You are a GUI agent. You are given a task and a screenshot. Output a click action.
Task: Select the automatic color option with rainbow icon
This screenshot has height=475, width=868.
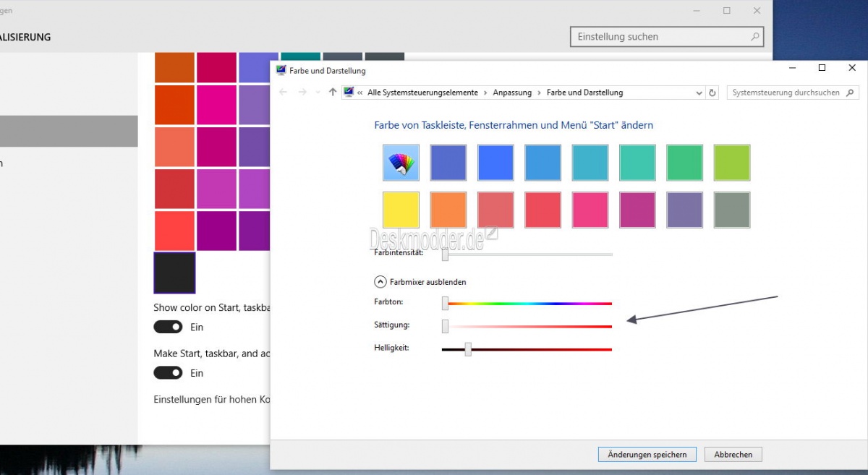(x=401, y=162)
